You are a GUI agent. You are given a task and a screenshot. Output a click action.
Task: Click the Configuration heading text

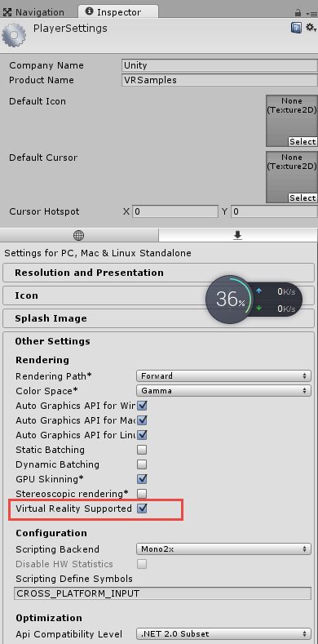click(51, 533)
